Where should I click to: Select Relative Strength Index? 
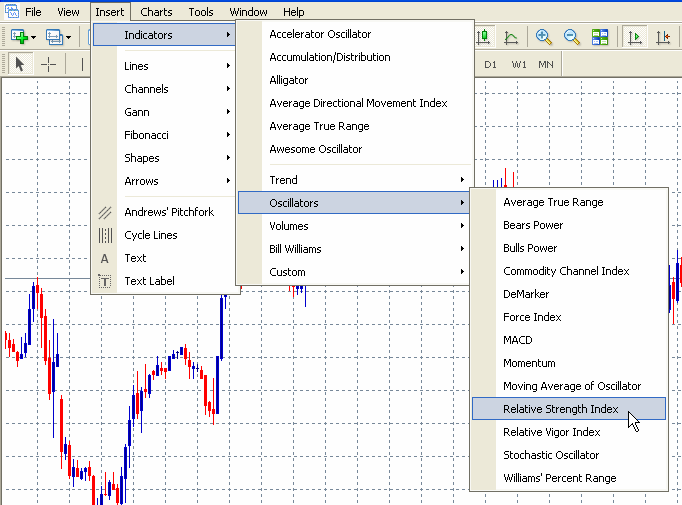pos(569,409)
